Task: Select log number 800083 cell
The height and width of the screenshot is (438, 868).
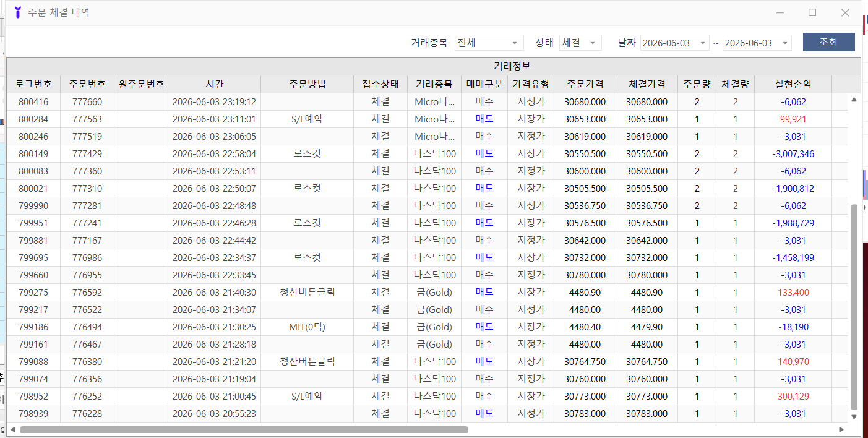Action: (x=33, y=171)
